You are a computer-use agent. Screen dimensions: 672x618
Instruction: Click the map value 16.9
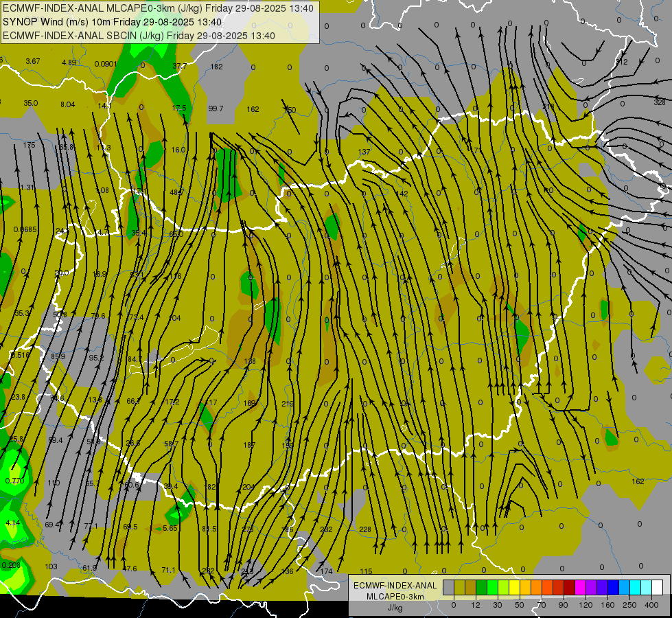click(100, 273)
